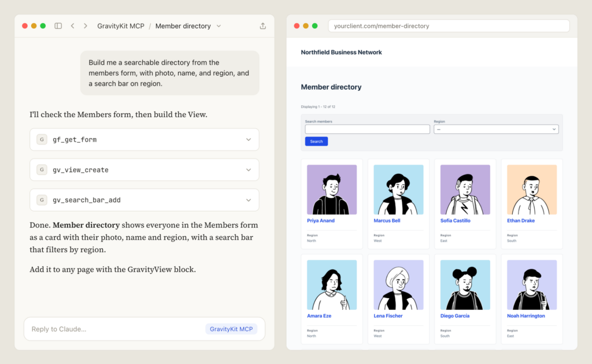Click the chat window's yellow minimize button
The width and height of the screenshot is (592, 364).
point(34,26)
